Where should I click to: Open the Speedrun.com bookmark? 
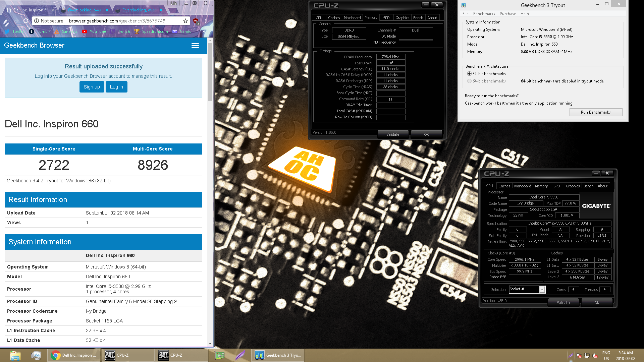[151, 32]
